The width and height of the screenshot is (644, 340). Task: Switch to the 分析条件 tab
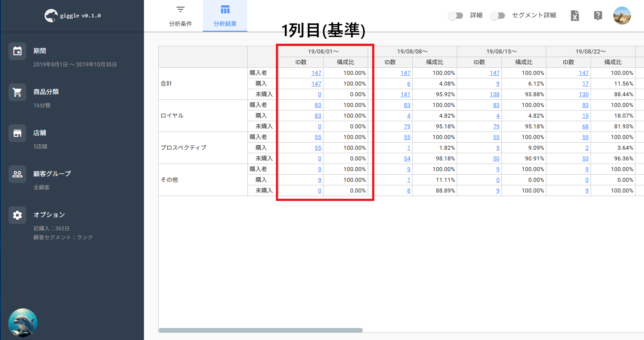pyautogui.click(x=180, y=16)
